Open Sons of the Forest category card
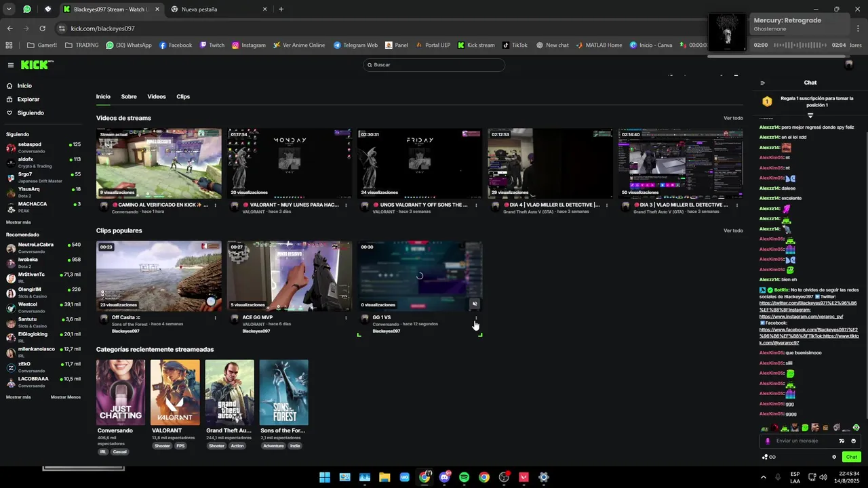 tap(283, 392)
